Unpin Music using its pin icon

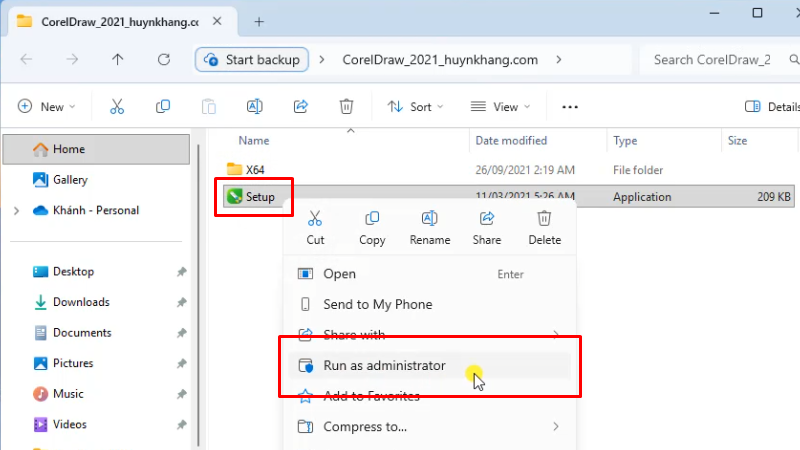tap(182, 394)
